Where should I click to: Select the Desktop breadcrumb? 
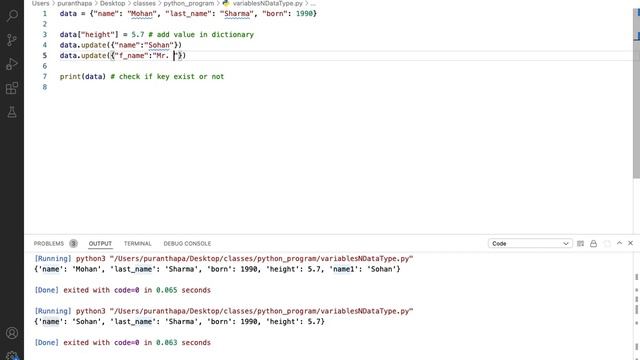click(113, 3)
